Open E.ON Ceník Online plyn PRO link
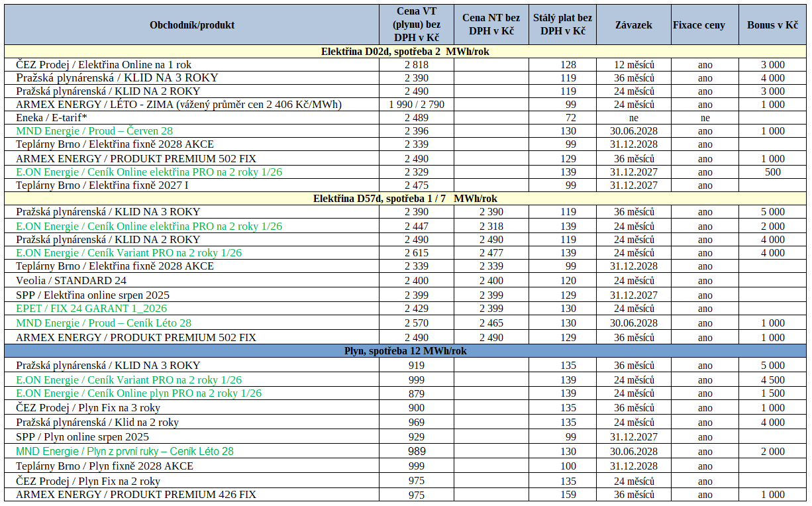Viewport: 812px width, 506px height. [x=138, y=393]
